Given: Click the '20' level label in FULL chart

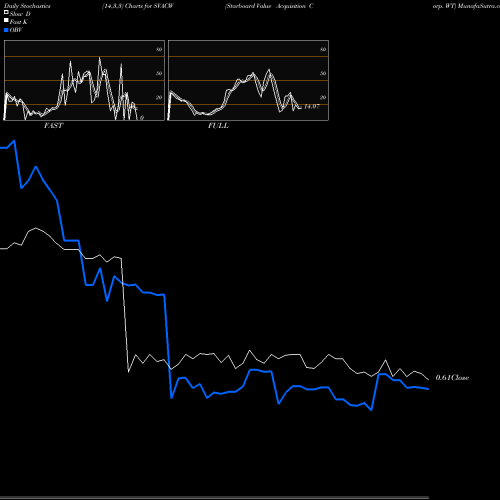Looking at the screenshot, I should click(x=323, y=97).
